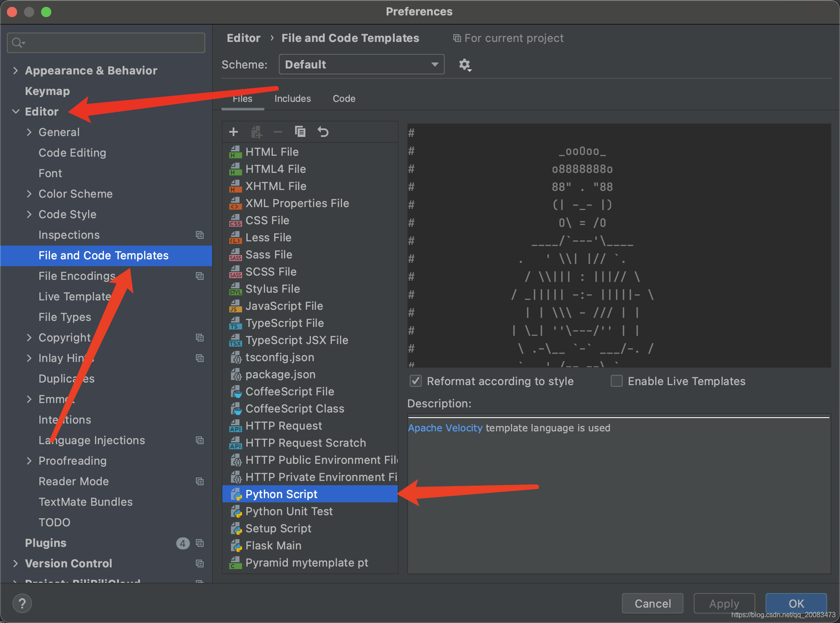Click the copy template icon
The height and width of the screenshot is (623, 840).
(x=300, y=132)
